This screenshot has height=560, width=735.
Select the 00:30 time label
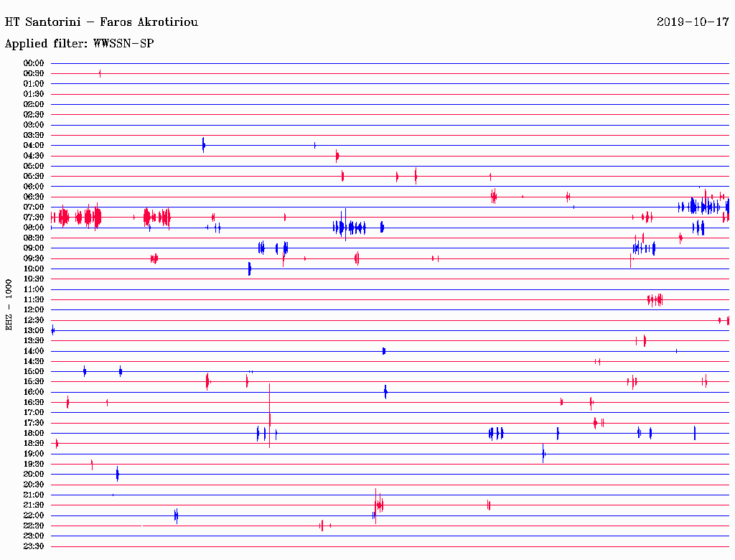coord(33,74)
